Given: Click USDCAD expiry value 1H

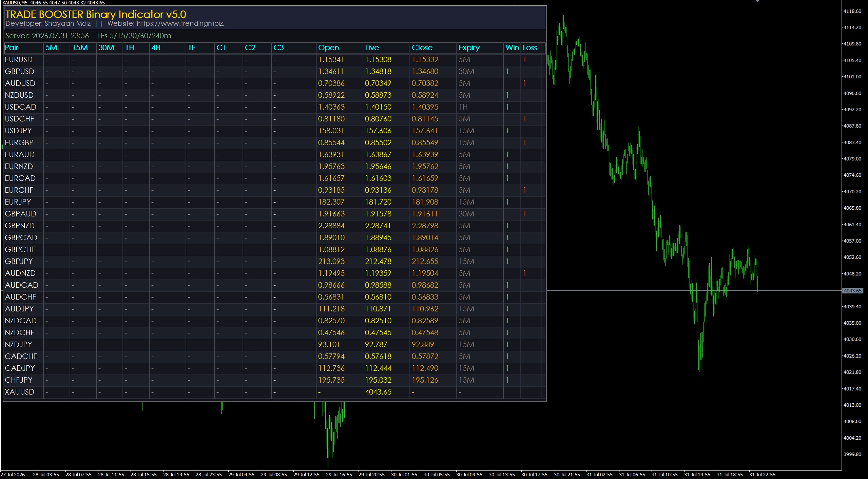Looking at the screenshot, I should 463,107.
